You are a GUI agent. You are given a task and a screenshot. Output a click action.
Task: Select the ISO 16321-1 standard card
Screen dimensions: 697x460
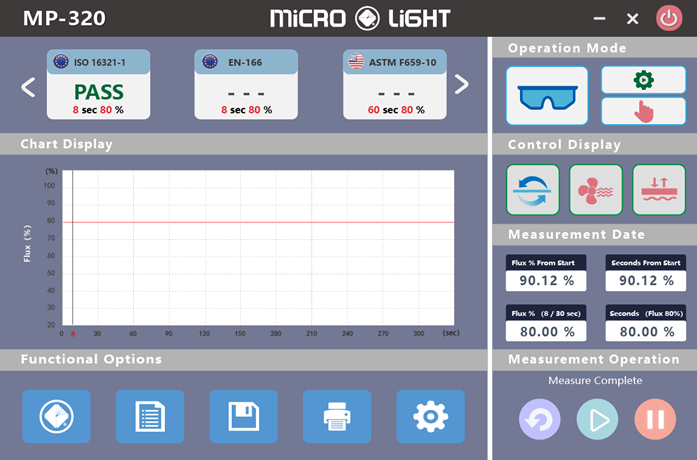click(x=98, y=85)
